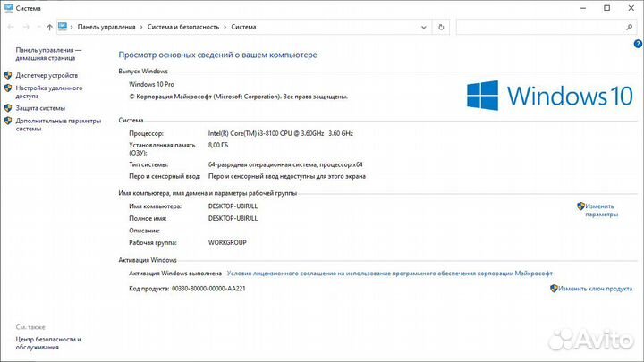The height and width of the screenshot is (362, 644).
Task: Open the license agreement terms link
Action: pyautogui.click(x=390, y=274)
